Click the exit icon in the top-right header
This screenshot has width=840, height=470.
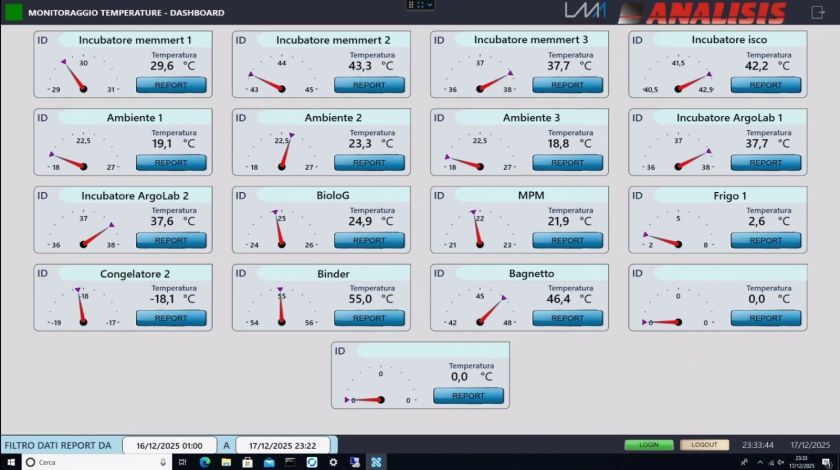[816, 12]
